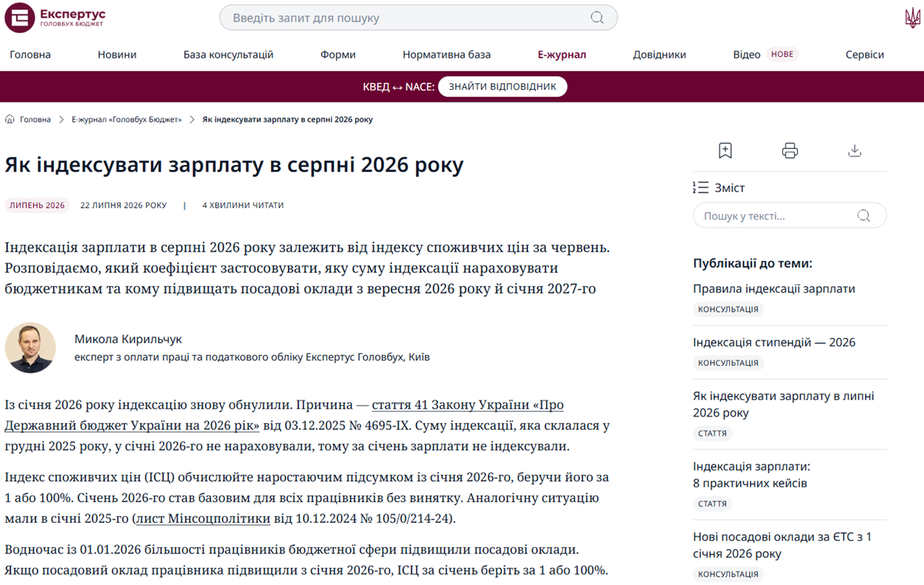Click the search magnifier icon in top bar

click(x=598, y=18)
